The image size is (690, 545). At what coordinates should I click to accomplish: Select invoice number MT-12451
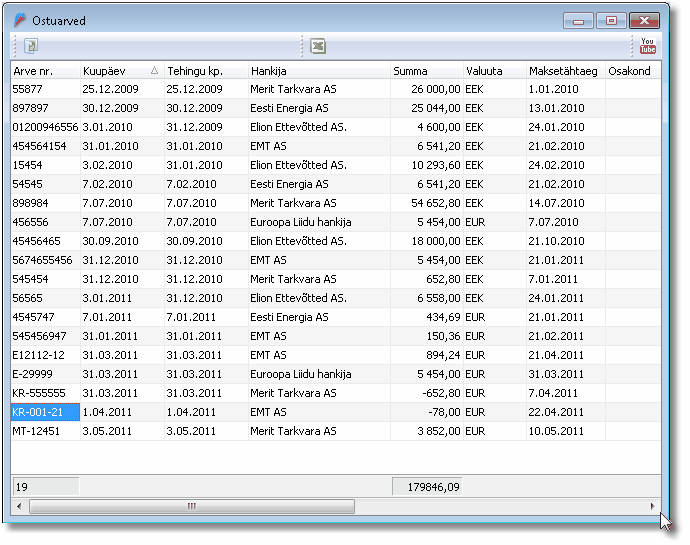coord(45,431)
